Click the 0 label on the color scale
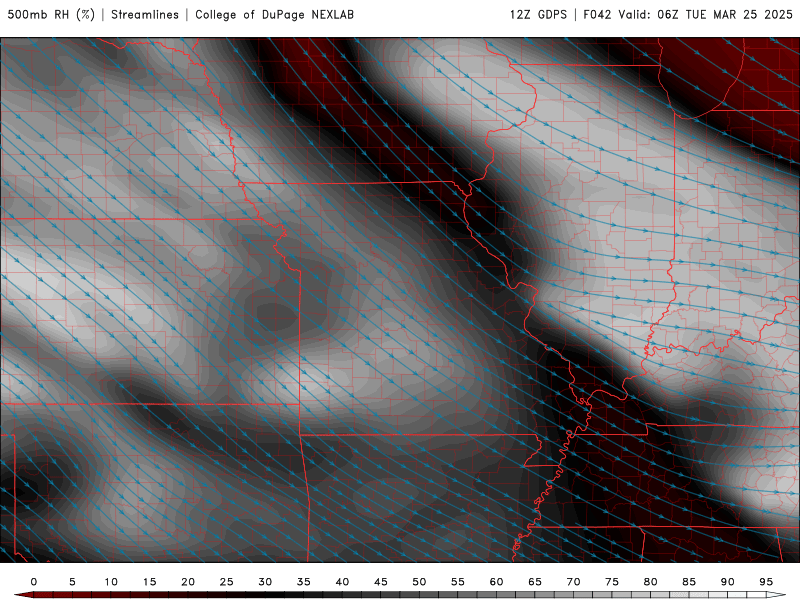This screenshot has width=800, height=600. pyautogui.click(x=34, y=582)
